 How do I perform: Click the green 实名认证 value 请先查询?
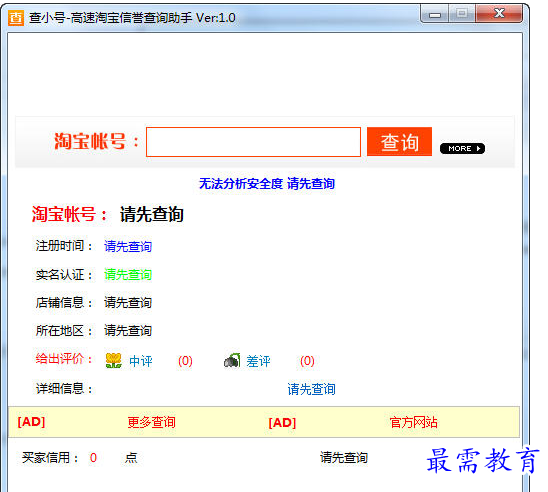[128, 275]
